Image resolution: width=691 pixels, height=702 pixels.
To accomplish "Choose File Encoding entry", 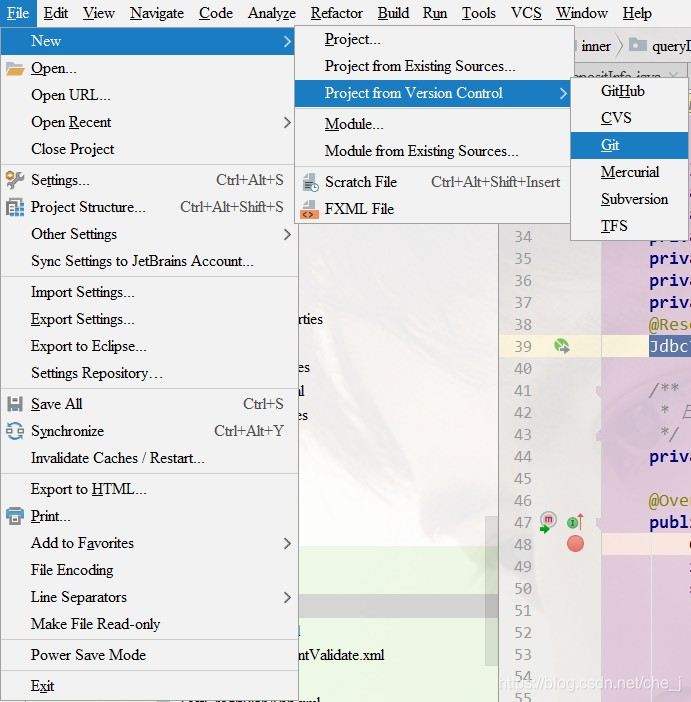I will (149, 569).
